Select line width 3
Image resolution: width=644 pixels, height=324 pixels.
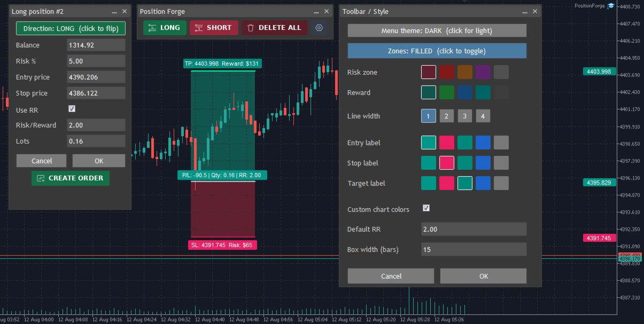(465, 116)
